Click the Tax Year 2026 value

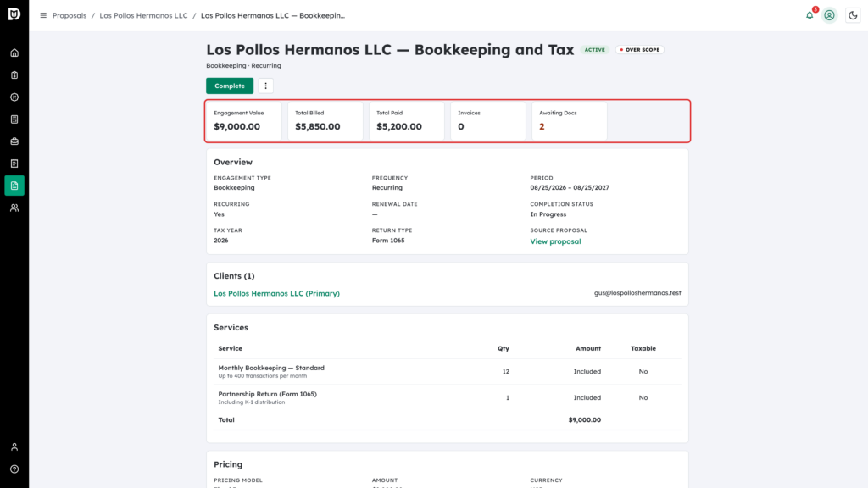click(x=221, y=241)
